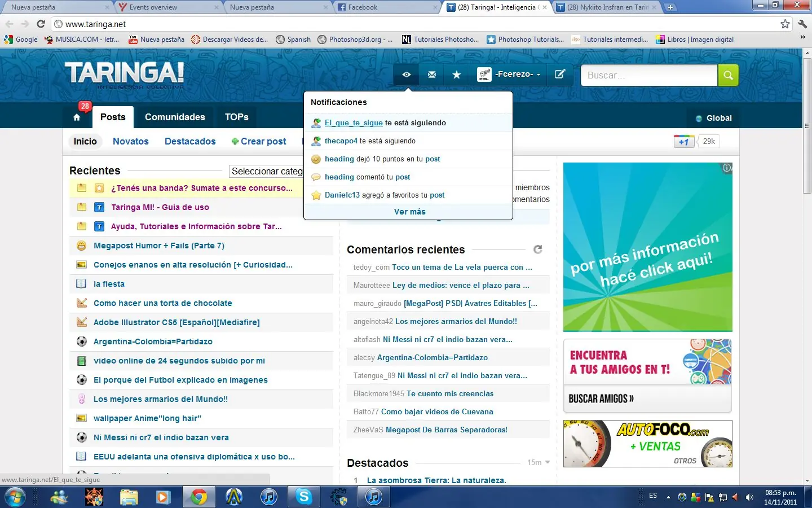Viewport: 812px width, 508px height.
Task: Open the TOPs tab
Action: [237, 117]
